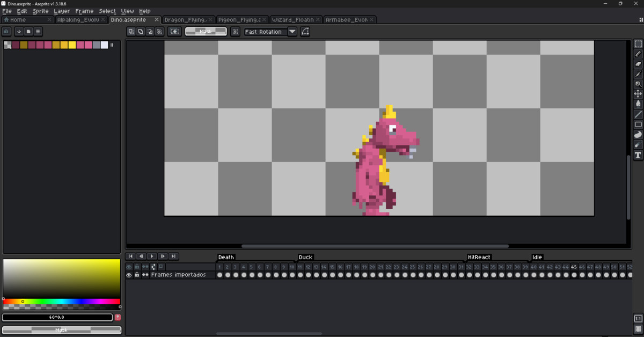Select the Eyedropper tool

click(638, 74)
